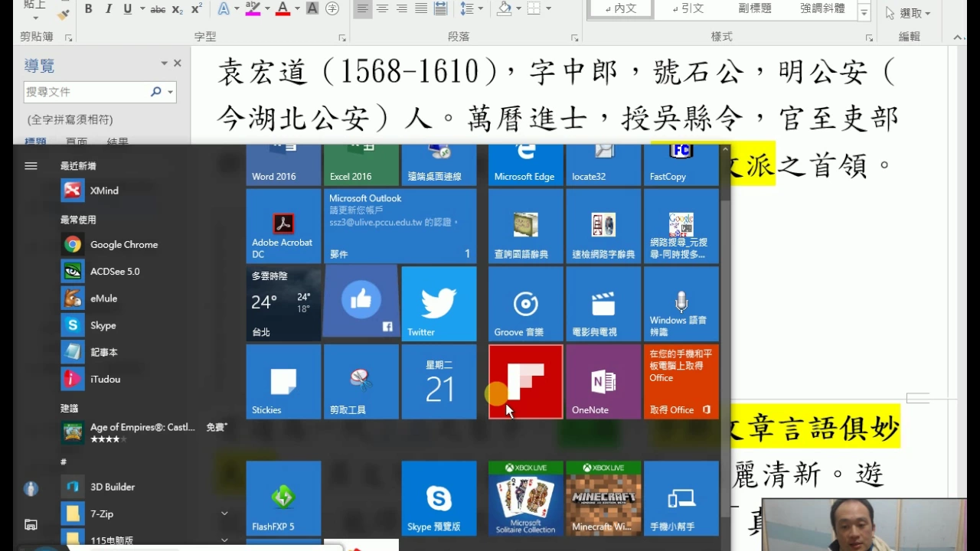Screen dimensions: 980x551
Task: Apply 強調斜體 style
Action: click(822, 9)
